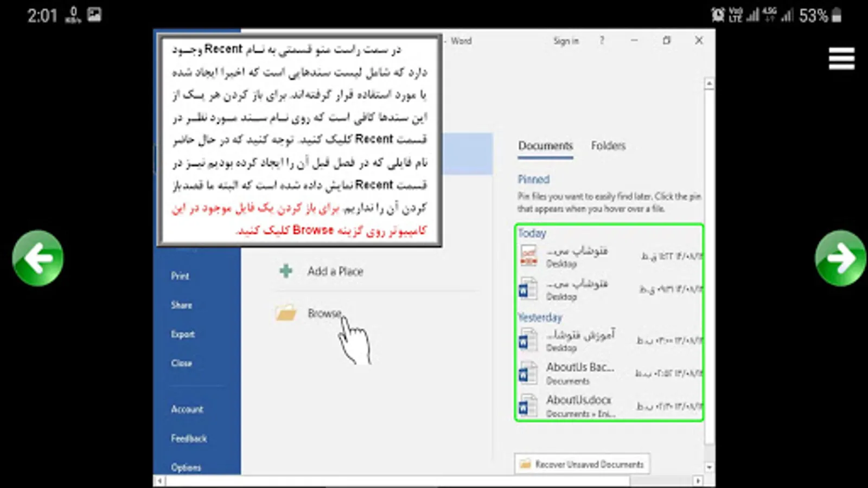This screenshot has height=488, width=868.
Task: Open Options in the Word sidebar
Action: (x=186, y=467)
